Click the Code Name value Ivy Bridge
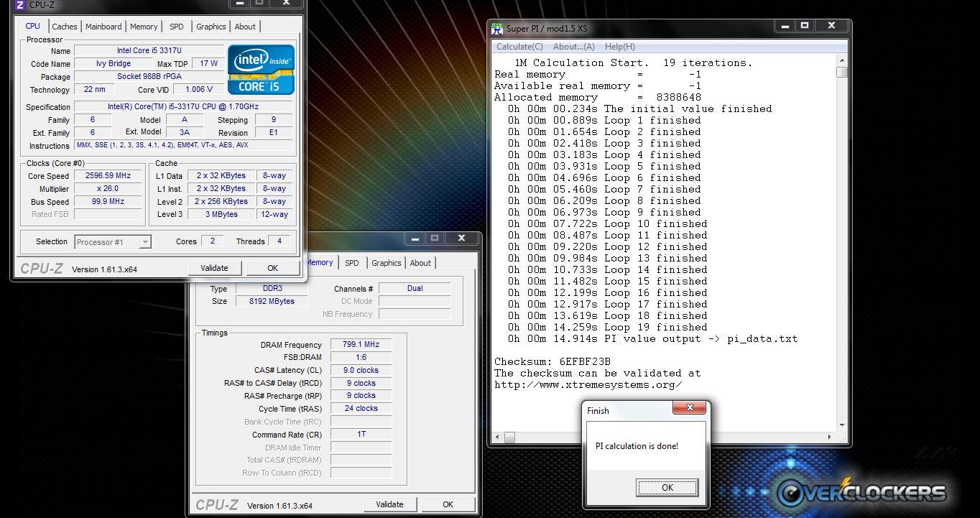Screen dimensions: 980x518 click(x=113, y=63)
